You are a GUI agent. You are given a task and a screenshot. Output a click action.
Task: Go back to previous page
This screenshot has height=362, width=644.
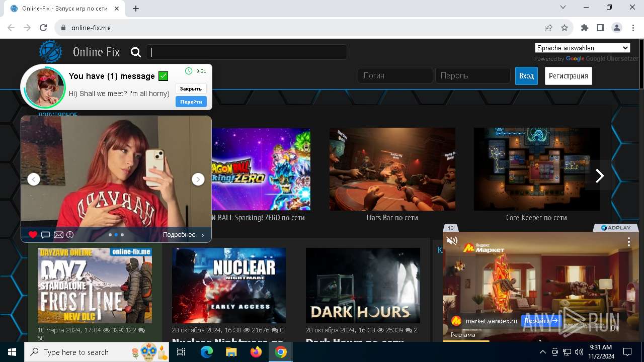(x=12, y=28)
